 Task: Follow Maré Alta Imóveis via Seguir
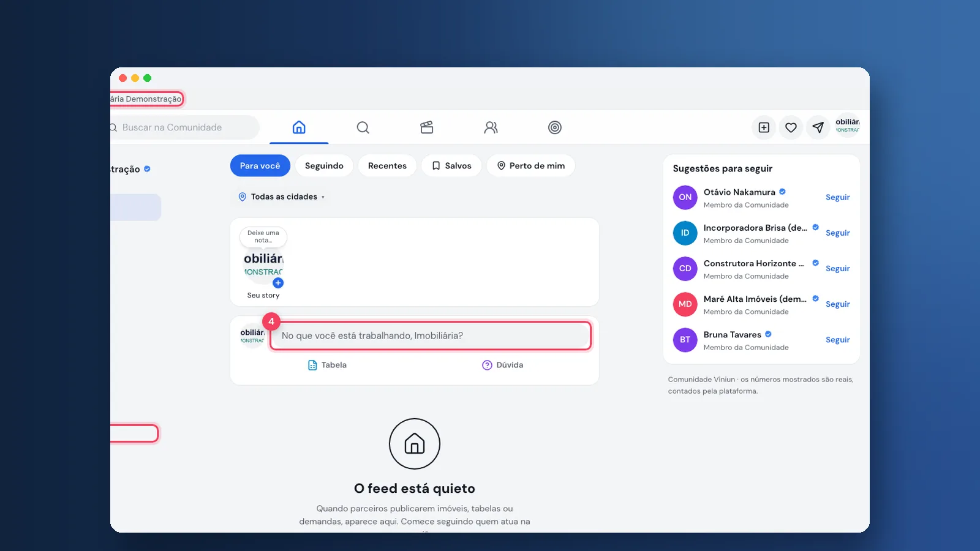pyautogui.click(x=837, y=304)
